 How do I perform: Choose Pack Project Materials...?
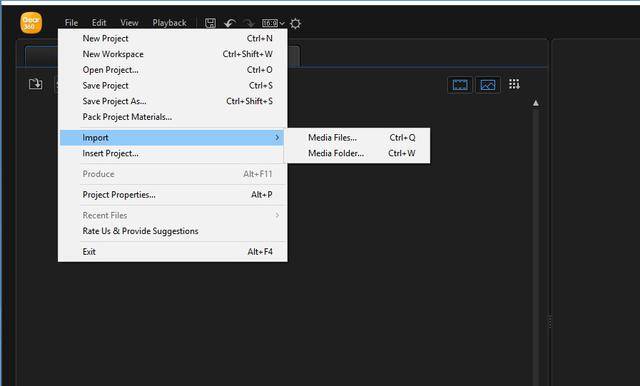pos(173,117)
